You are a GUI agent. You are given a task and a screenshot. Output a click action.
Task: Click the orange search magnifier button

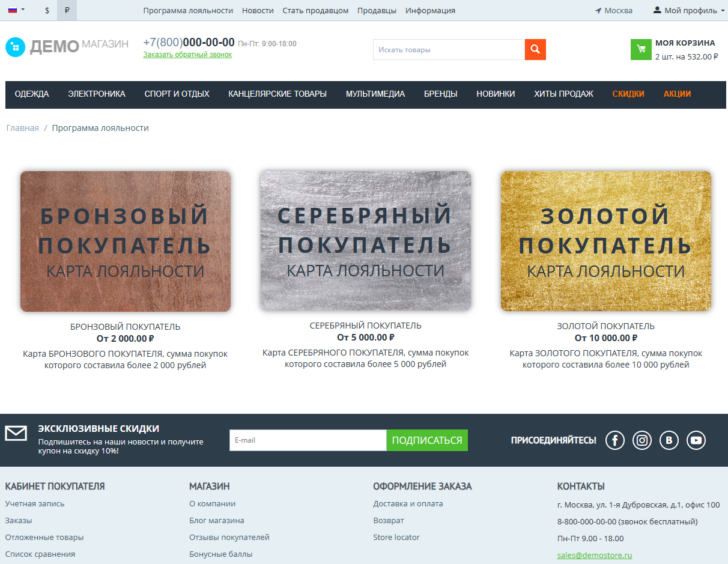click(535, 50)
